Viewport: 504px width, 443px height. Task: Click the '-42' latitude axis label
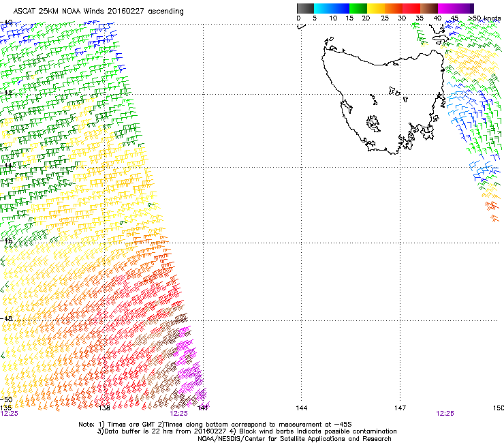6,93
